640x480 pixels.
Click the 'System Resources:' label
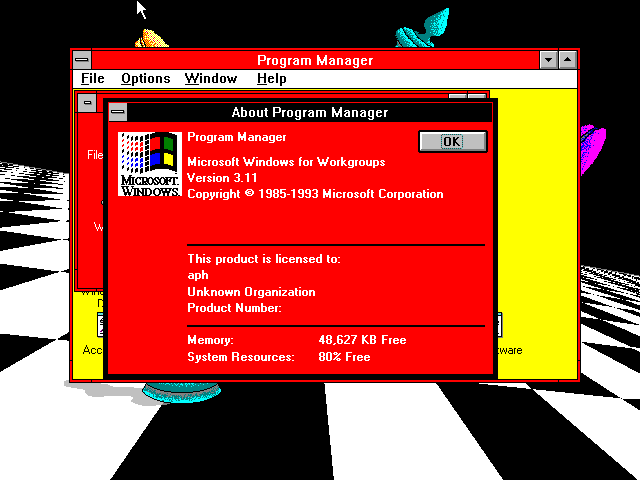click(x=241, y=357)
